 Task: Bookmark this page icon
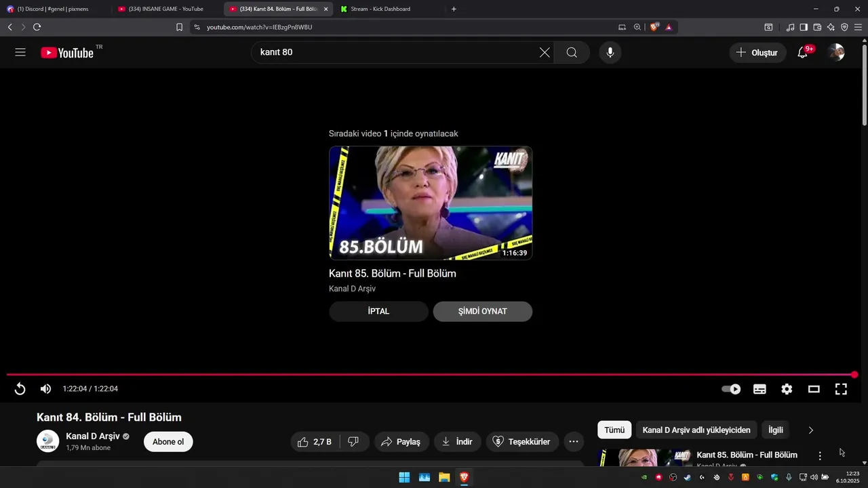pos(179,27)
